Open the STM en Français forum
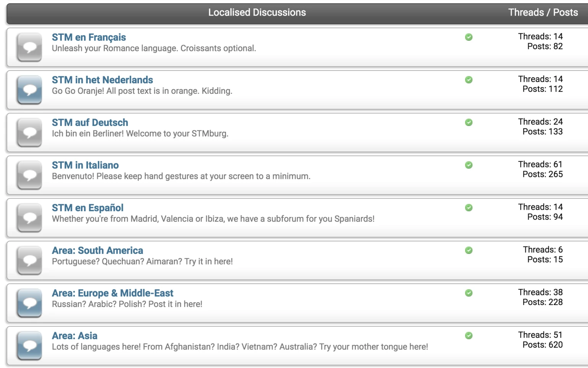The image size is (588, 368). (89, 37)
